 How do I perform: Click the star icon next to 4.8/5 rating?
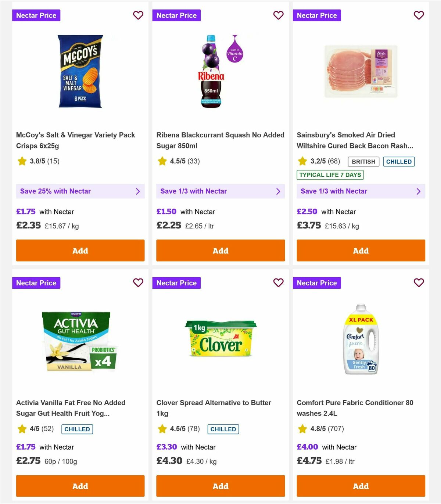(x=302, y=429)
